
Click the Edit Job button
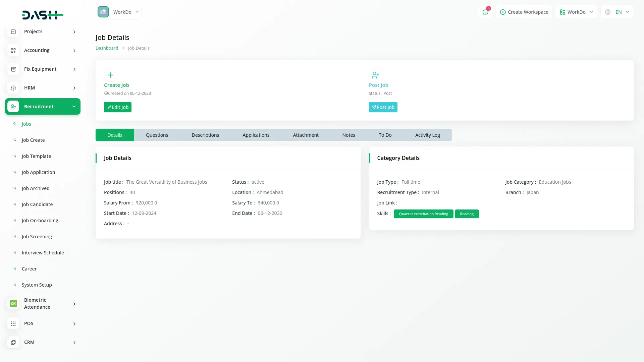click(118, 107)
